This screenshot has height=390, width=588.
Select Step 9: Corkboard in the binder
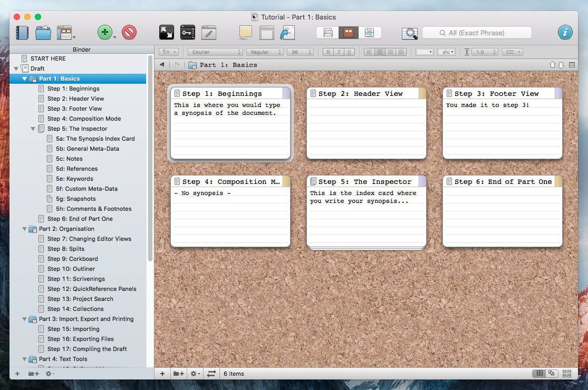pyautogui.click(x=72, y=259)
